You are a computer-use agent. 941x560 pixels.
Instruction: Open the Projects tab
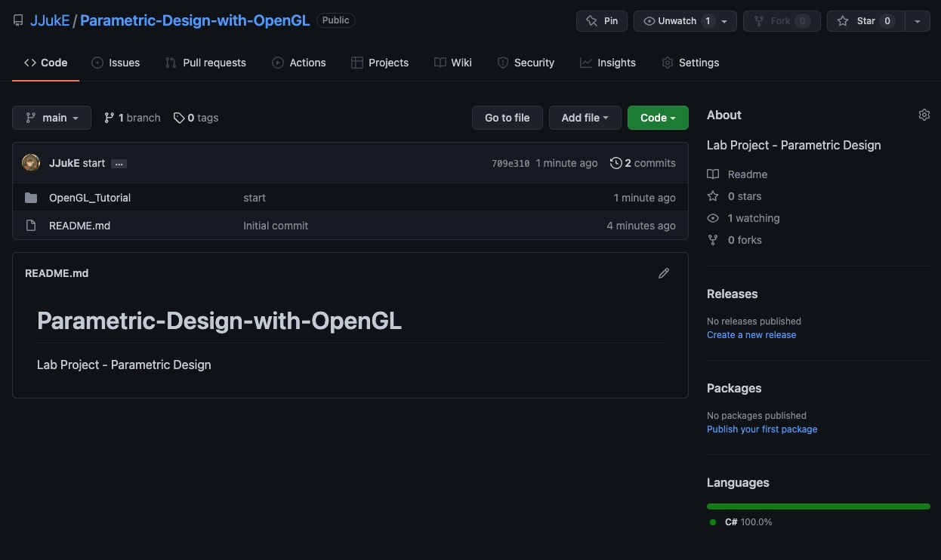(x=380, y=63)
